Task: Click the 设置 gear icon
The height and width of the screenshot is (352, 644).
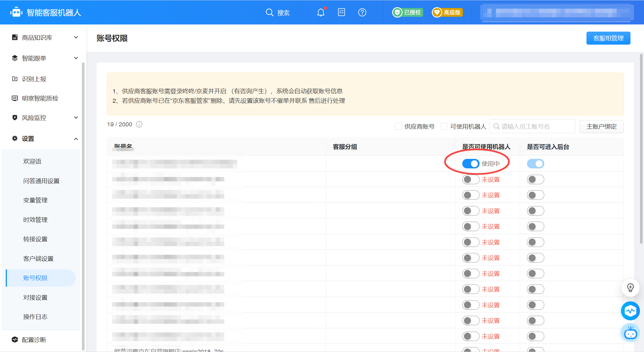Action: (15, 138)
